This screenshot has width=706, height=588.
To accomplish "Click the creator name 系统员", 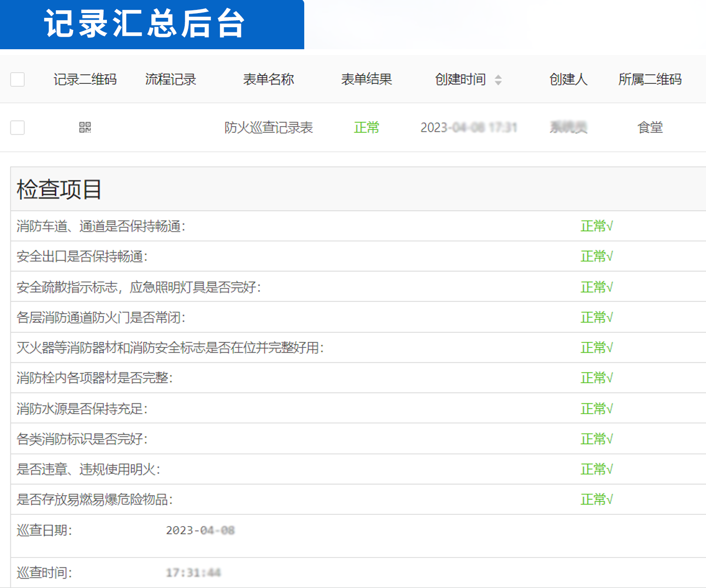I will [568, 128].
